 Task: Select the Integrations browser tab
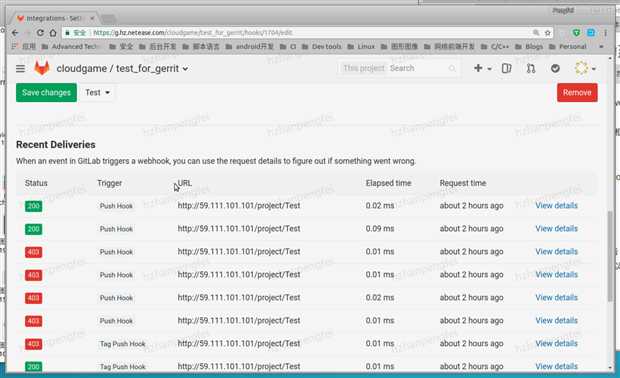[53, 18]
